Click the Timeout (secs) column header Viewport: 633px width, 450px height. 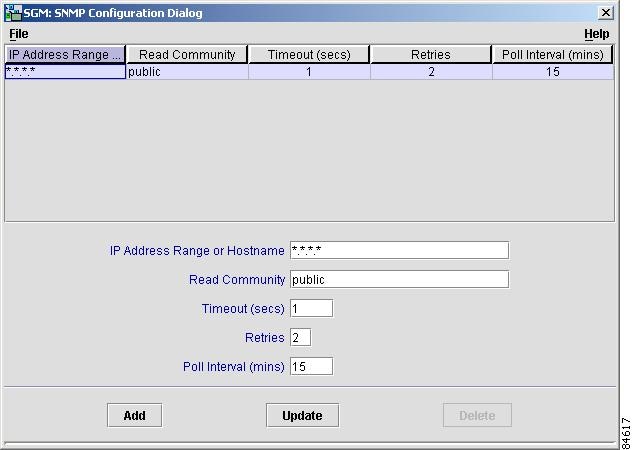[309, 54]
